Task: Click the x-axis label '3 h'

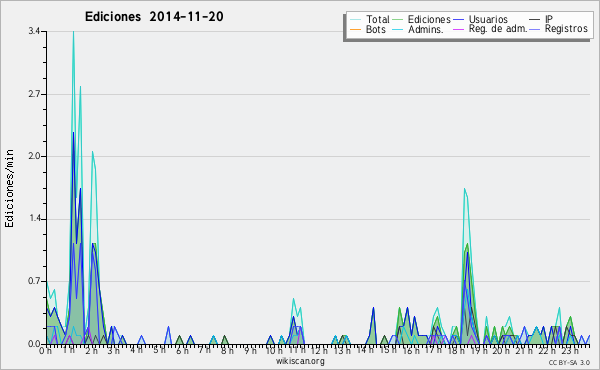Action: coord(114,350)
